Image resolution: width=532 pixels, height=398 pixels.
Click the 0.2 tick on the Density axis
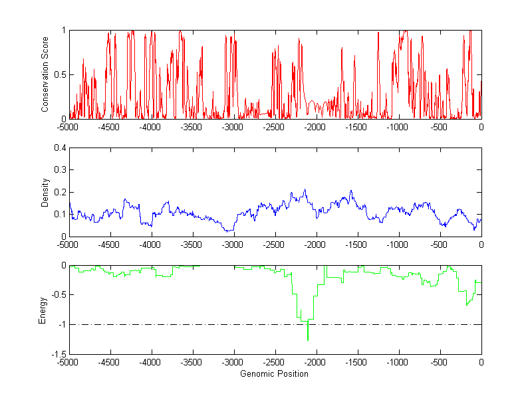(59, 192)
